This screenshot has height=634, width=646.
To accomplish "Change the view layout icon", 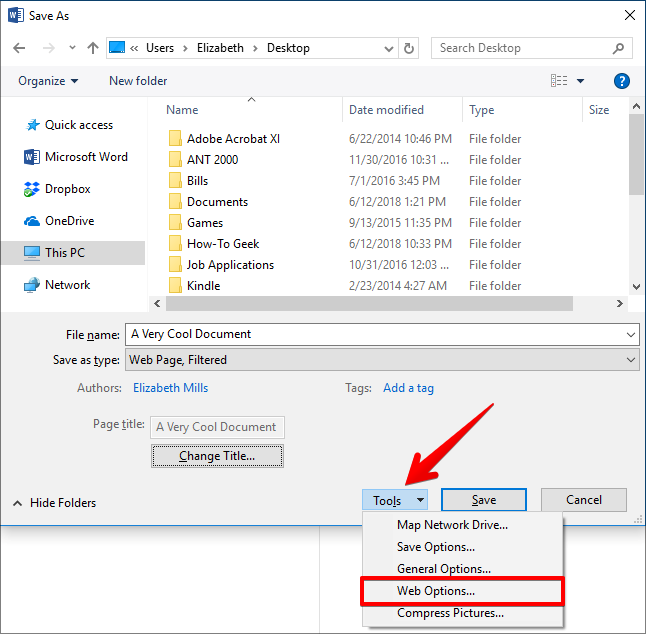I will coord(560,81).
